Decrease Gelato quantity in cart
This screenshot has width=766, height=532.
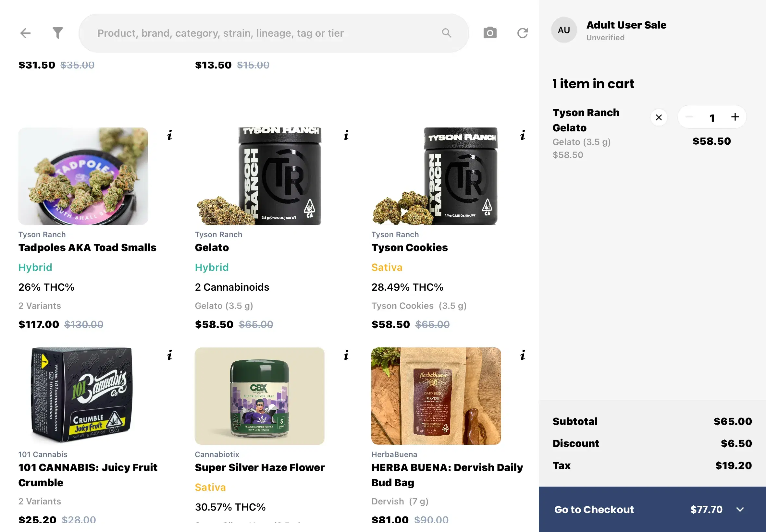[689, 117]
